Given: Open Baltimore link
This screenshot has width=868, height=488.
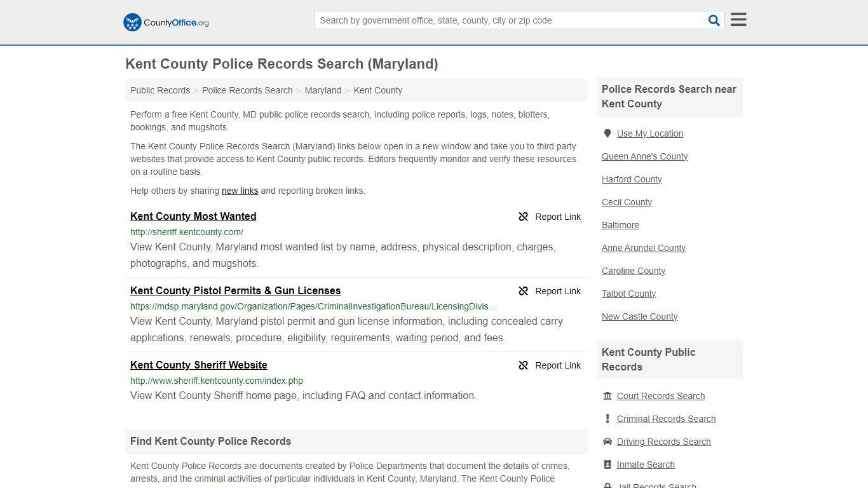Looking at the screenshot, I should [x=620, y=225].
